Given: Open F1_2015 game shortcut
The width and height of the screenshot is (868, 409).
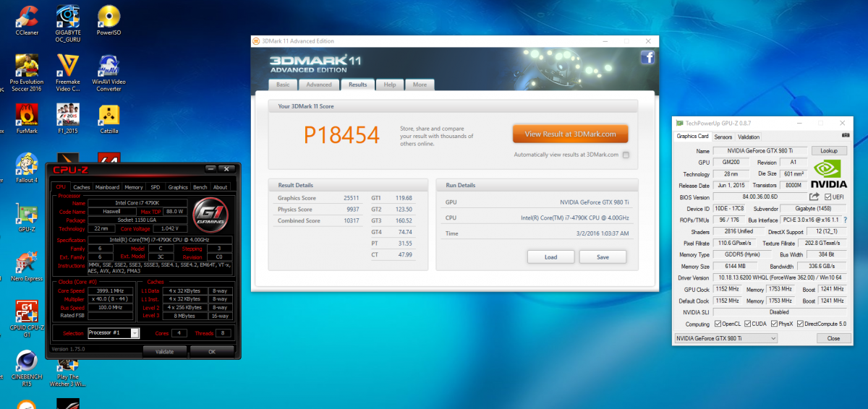Looking at the screenshot, I should (68, 119).
